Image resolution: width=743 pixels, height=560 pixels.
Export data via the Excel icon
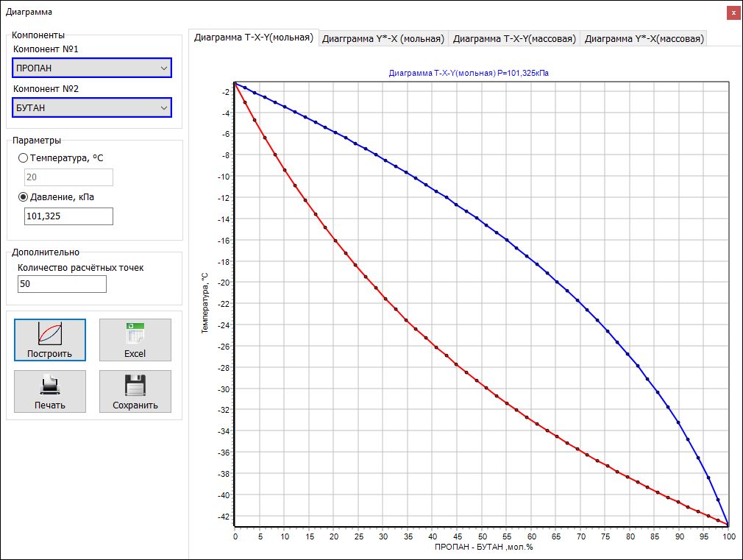tap(135, 339)
